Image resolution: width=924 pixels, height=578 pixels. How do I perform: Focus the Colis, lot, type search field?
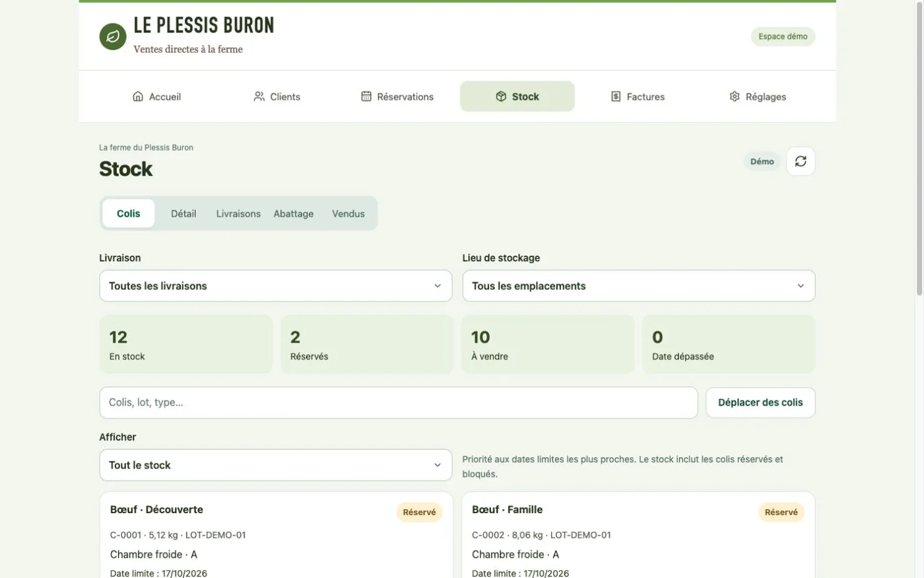(399, 402)
